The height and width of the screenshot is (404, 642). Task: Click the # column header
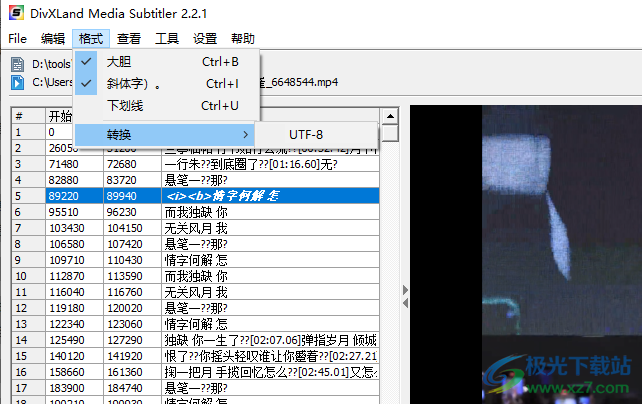(x=28, y=116)
